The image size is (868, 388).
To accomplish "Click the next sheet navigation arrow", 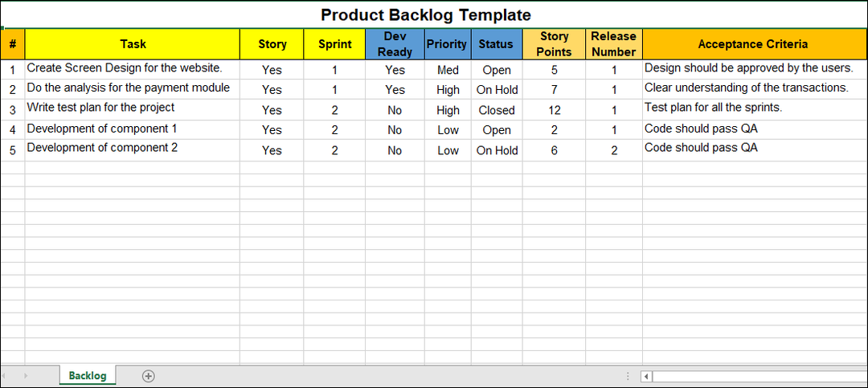I will click(26, 376).
